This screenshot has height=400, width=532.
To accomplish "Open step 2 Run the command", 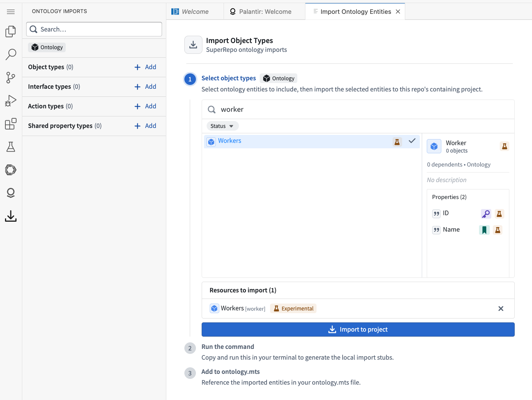I will click(x=228, y=347).
